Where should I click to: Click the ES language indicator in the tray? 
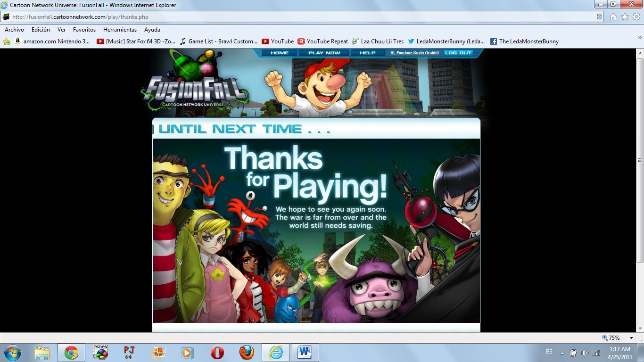[549, 352]
